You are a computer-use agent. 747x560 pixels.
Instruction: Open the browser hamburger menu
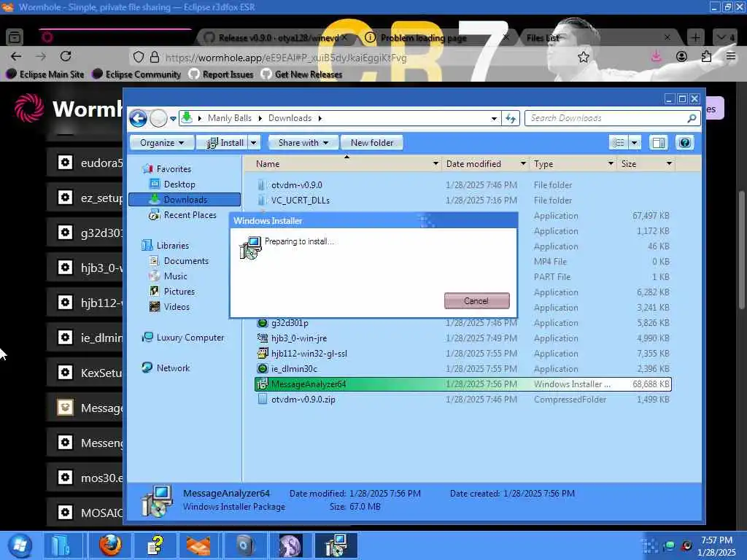[x=731, y=57]
